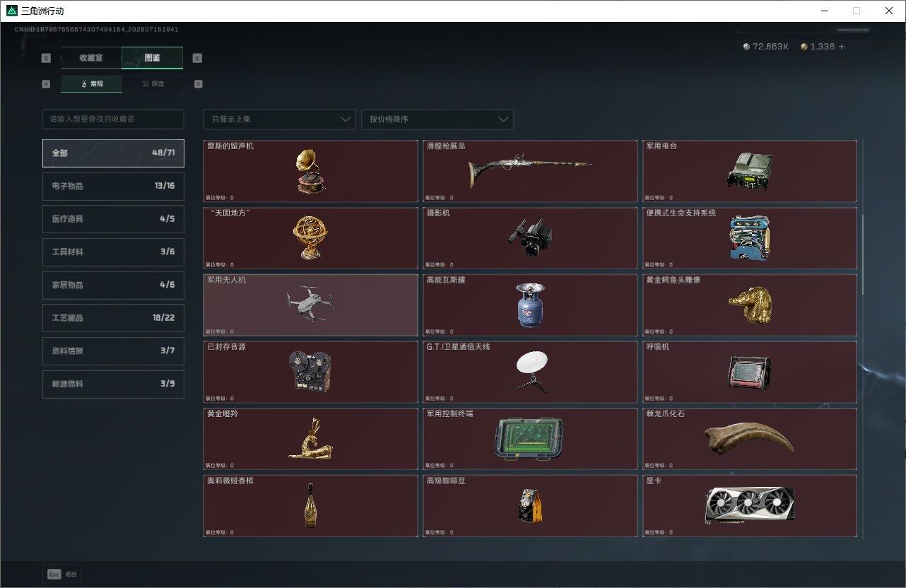Screen dimensions: 906x588
Task: Click the gold coin currency icon
Action: coord(804,47)
